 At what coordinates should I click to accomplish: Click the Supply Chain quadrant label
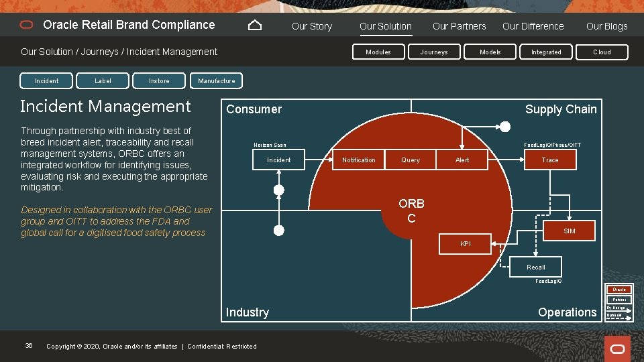pos(561,109)
